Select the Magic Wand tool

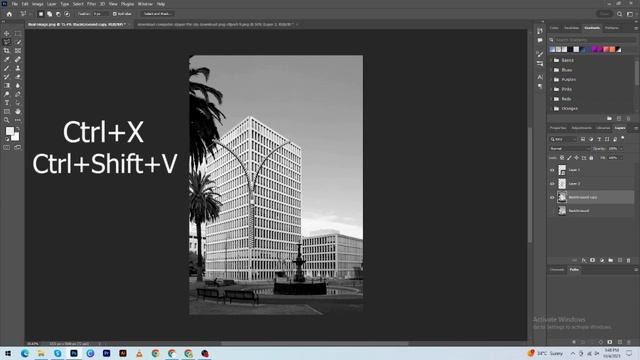tap(18, 42)
